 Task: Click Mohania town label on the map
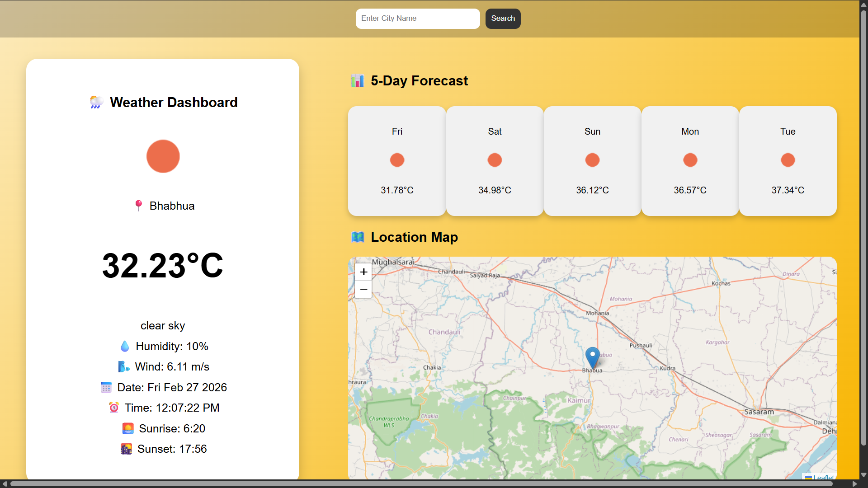pyautogui.click(x=597, y=313)
